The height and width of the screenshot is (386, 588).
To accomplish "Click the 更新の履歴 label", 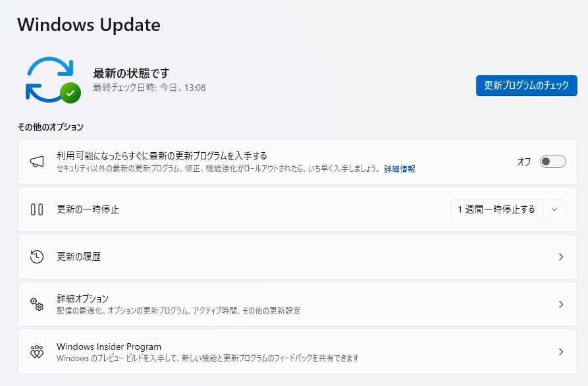I will point(79,257).
